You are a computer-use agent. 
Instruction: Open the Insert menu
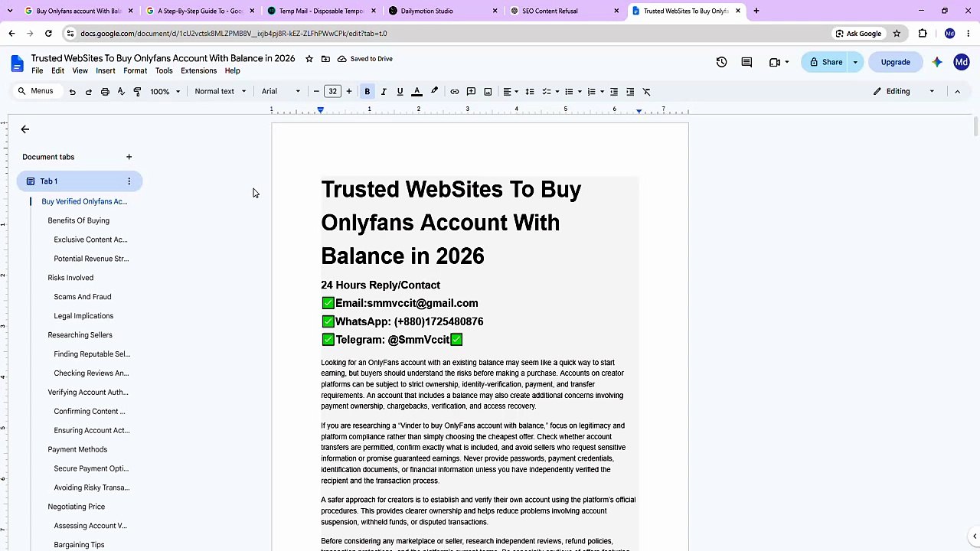point(106,71)
